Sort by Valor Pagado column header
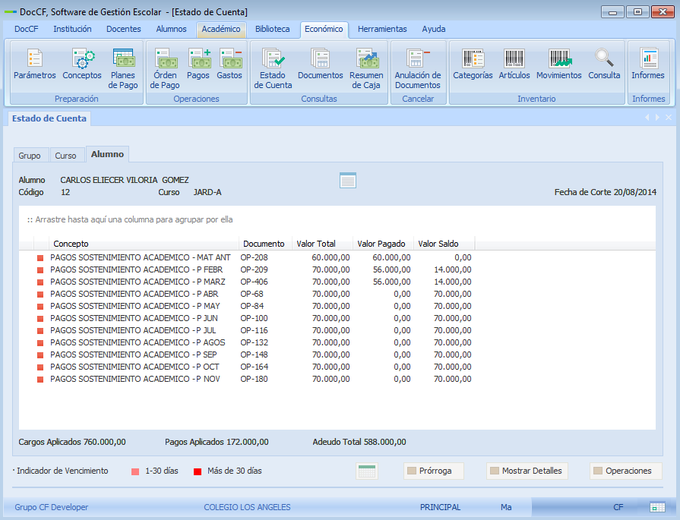 [383, 244]
